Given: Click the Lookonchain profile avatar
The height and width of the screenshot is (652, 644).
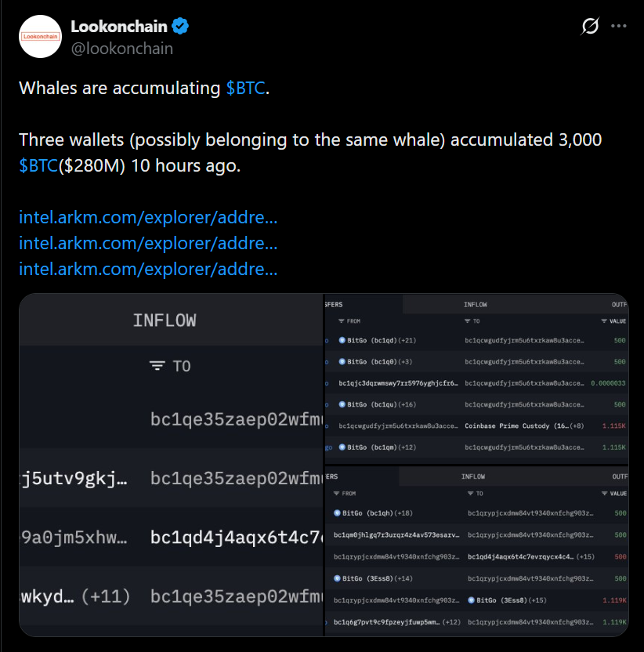Looking at the screenshot, I should (41, 37).
